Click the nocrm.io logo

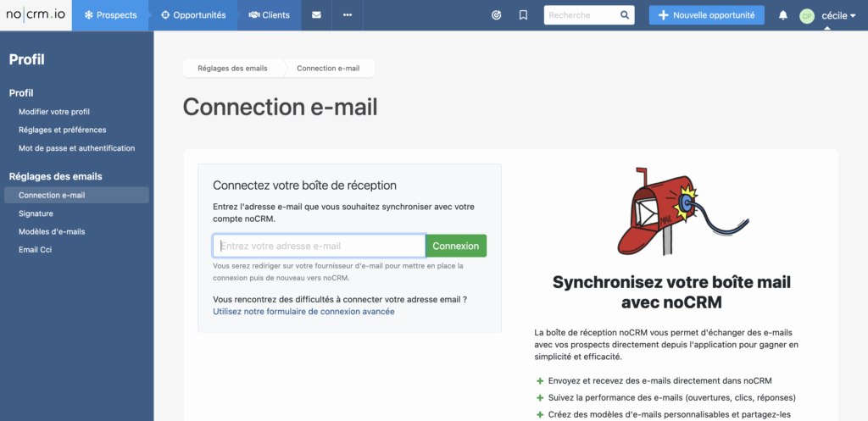[x=36, y=15]
